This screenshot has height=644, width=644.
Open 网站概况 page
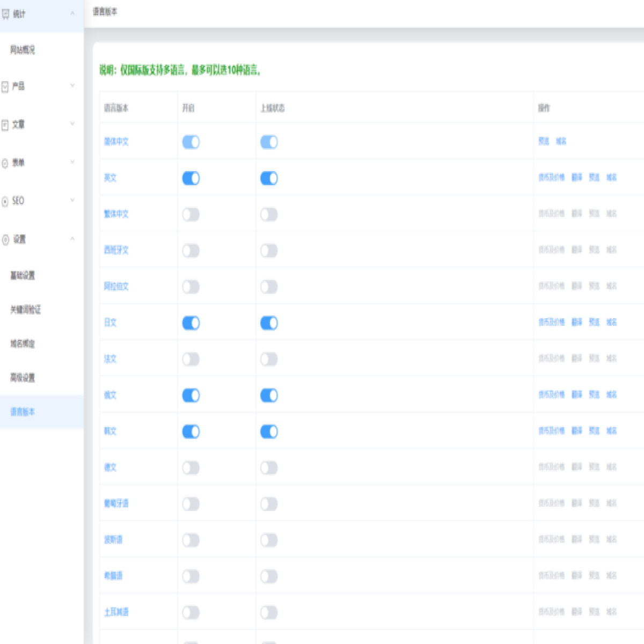click(x=23, y=50)
